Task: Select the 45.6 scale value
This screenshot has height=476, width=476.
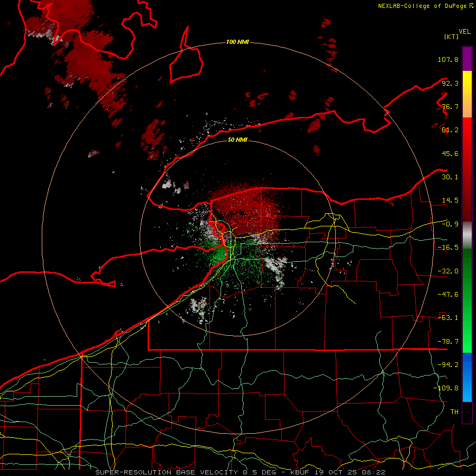Action: tap(450, 153)
